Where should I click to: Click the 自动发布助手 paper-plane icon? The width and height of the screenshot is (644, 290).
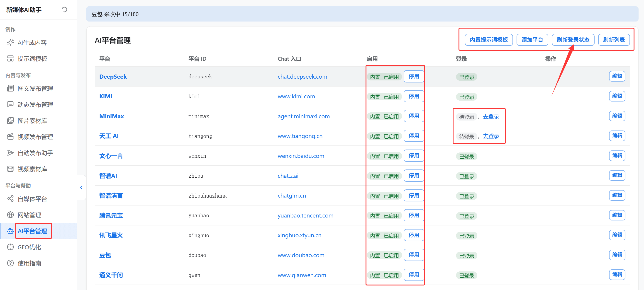click(10, 153)
